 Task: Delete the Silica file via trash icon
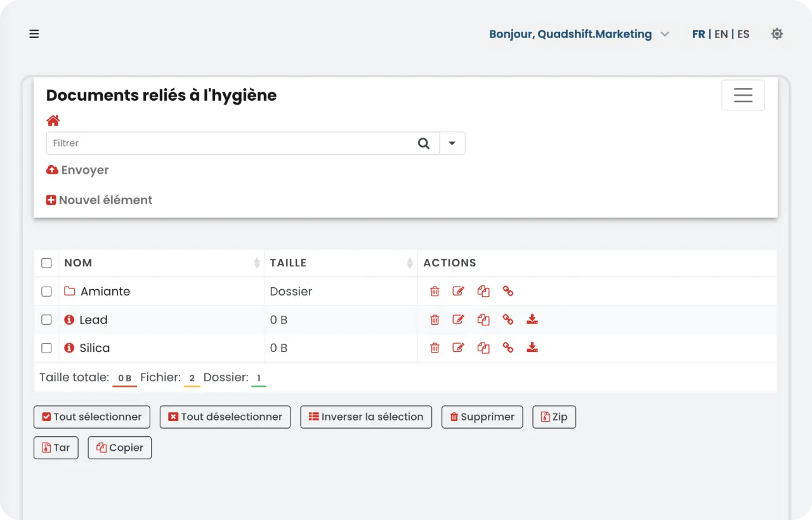[435, 348]
